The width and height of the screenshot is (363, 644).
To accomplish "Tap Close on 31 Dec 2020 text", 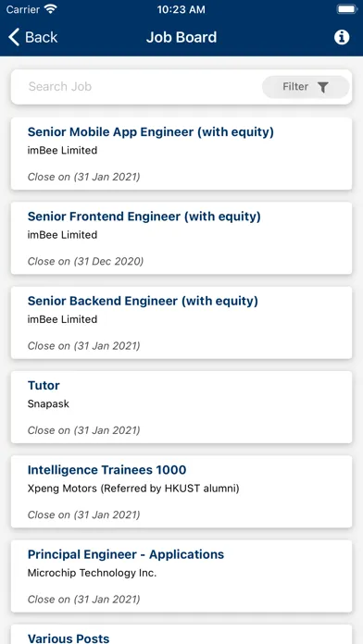I will [85, 261].
